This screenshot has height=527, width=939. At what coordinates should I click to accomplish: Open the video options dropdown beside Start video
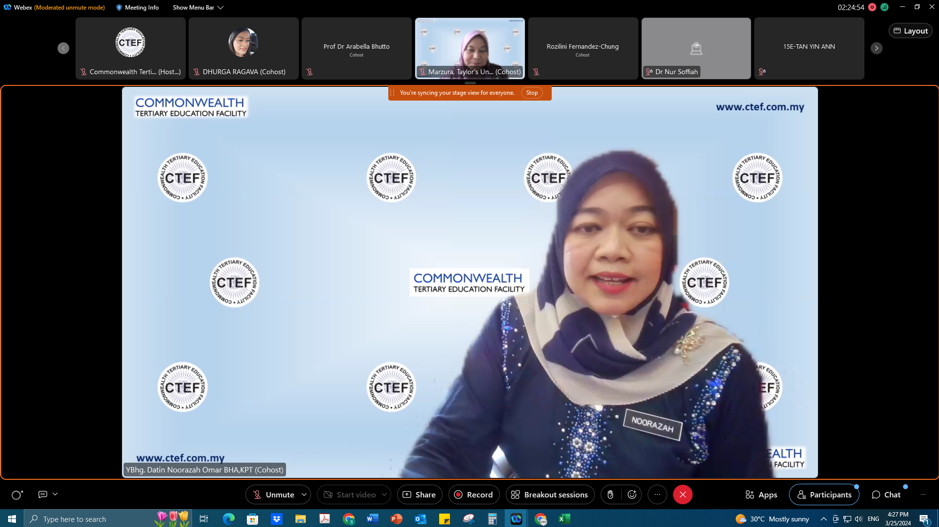click(x=384, y=495)
